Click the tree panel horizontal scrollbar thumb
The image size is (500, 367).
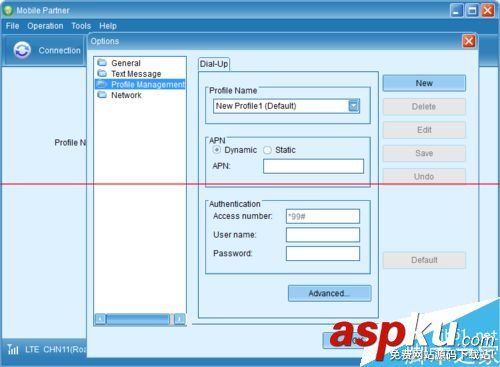click(x=138, y=319)
